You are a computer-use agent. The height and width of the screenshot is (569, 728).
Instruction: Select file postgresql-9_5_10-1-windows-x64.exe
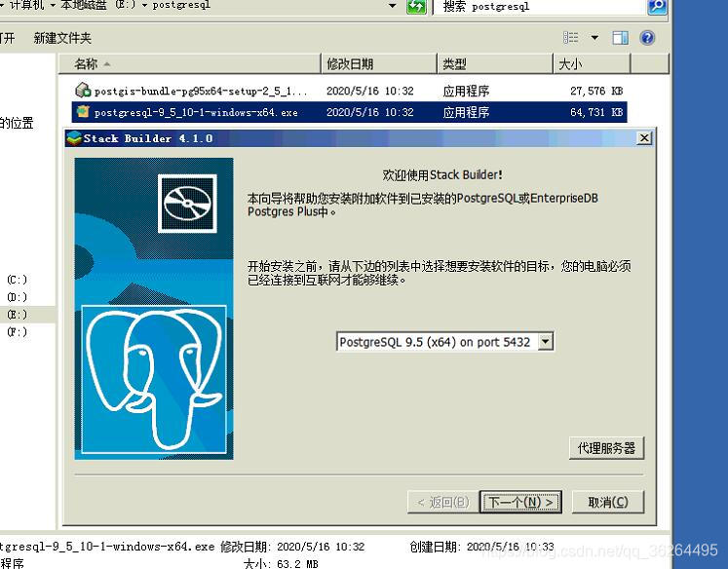coord(196,112)
